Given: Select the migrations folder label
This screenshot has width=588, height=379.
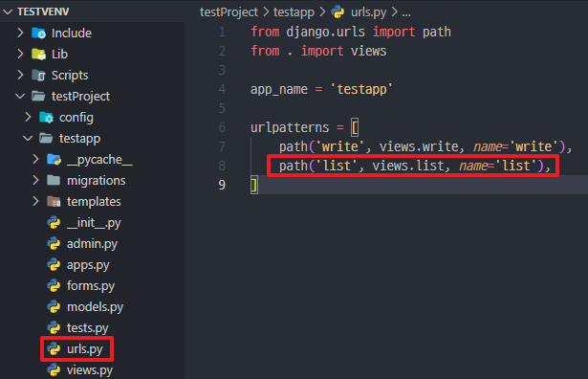Looking at the screenshot, I should point(97,181).
